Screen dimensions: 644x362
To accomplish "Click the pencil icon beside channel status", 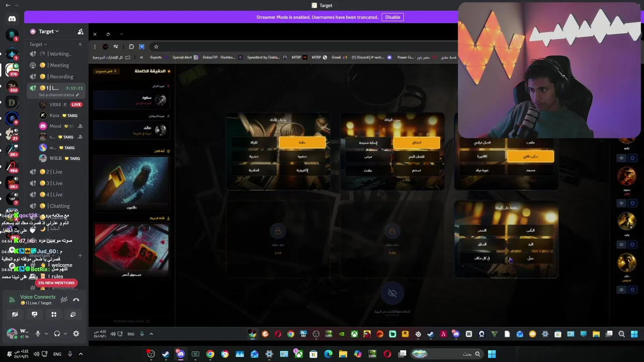I will (x=77, y=95).
